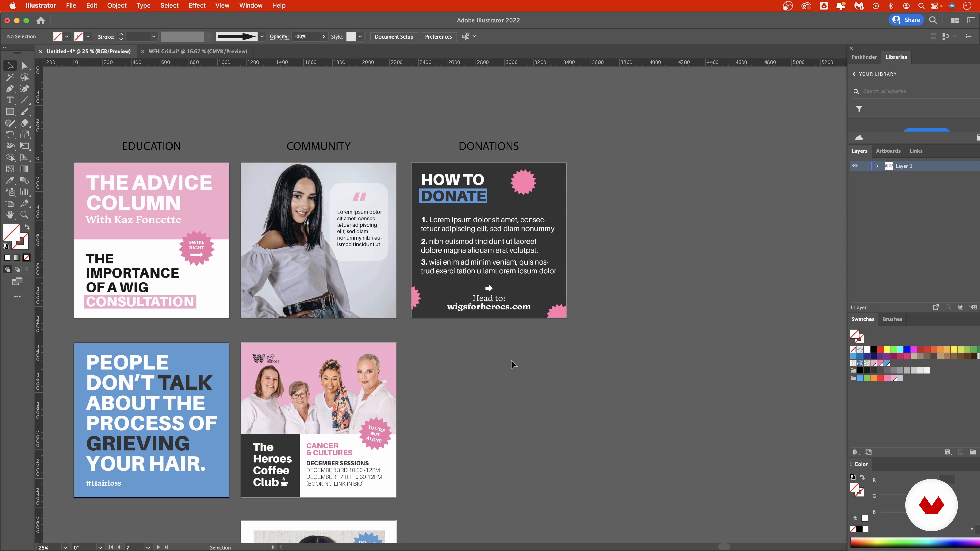Select the Line Segment tool
Screen dimensions: 980x551
pos(25,100)
